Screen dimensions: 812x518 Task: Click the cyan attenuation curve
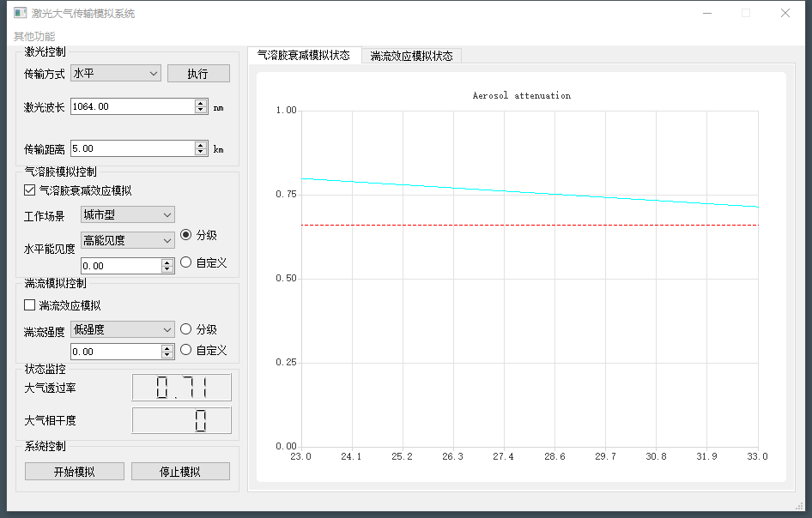coord(530,192)
